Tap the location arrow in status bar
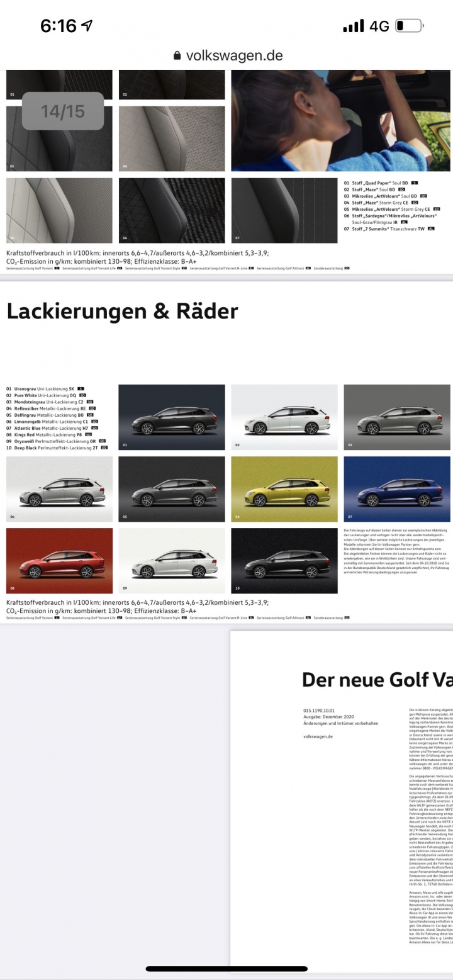 [87, 26]
